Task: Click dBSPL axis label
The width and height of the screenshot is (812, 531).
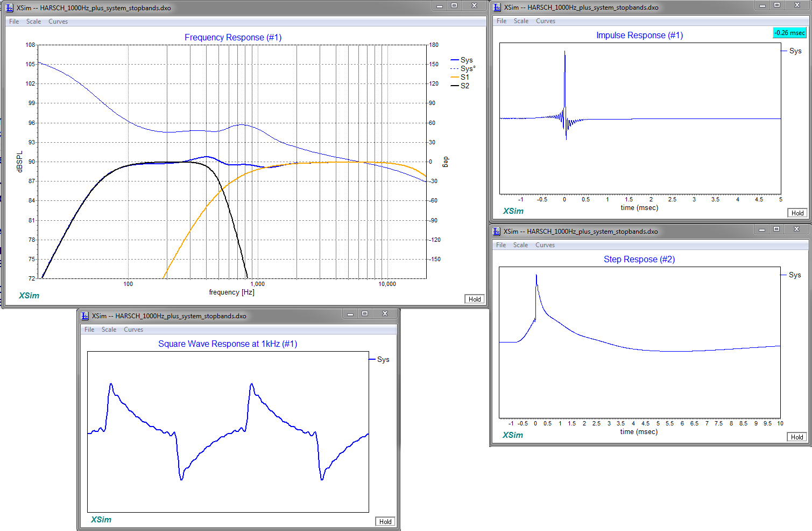Action: (x=20, y=162)
